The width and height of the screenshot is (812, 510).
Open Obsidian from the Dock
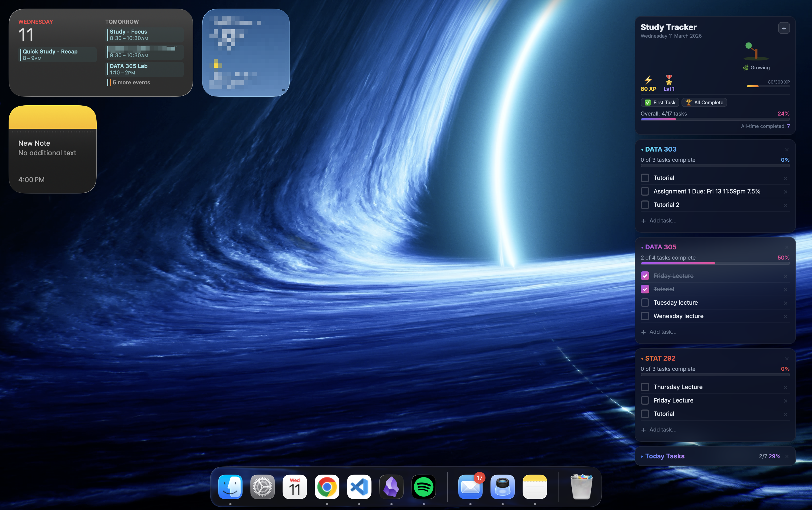coord(391,487)
